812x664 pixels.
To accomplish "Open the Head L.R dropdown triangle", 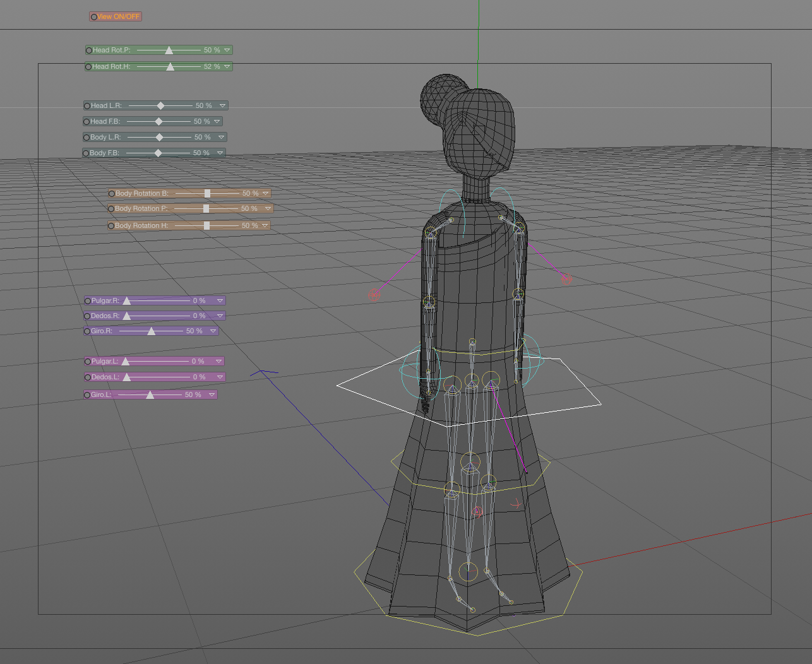I will point(223,105).
